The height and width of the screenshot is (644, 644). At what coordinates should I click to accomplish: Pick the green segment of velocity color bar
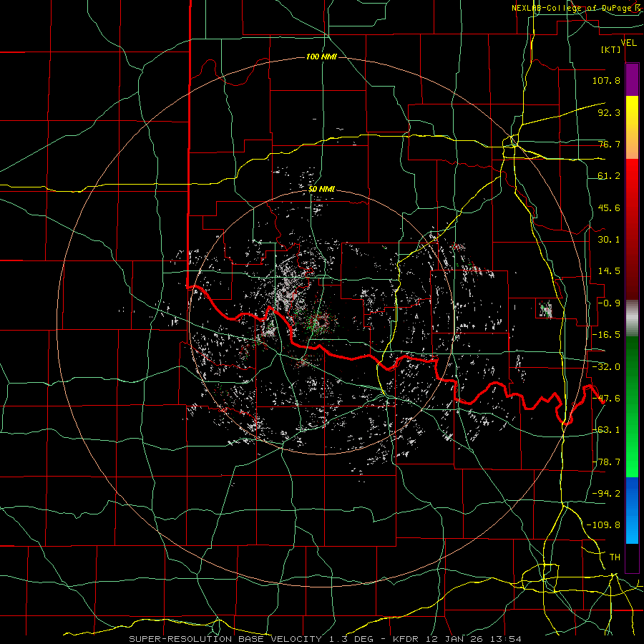tap(632, 406)
